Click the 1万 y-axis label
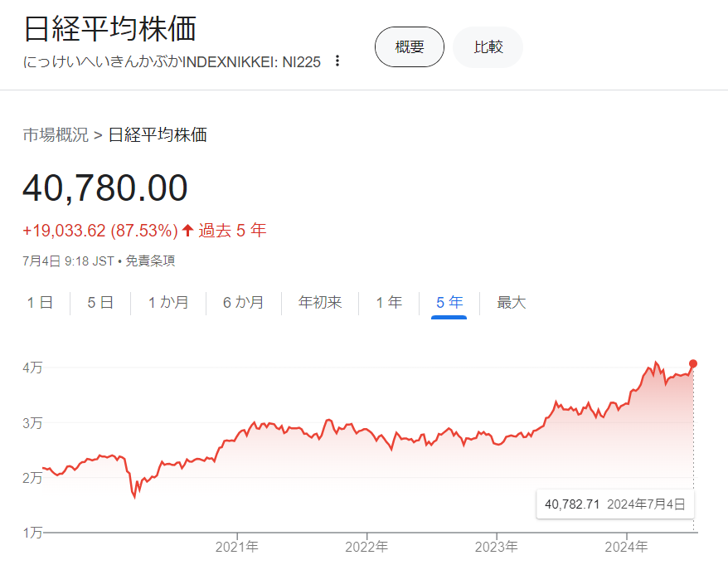Image resolution: width=728 pixels, height=565 pixels. click(32, 533)
